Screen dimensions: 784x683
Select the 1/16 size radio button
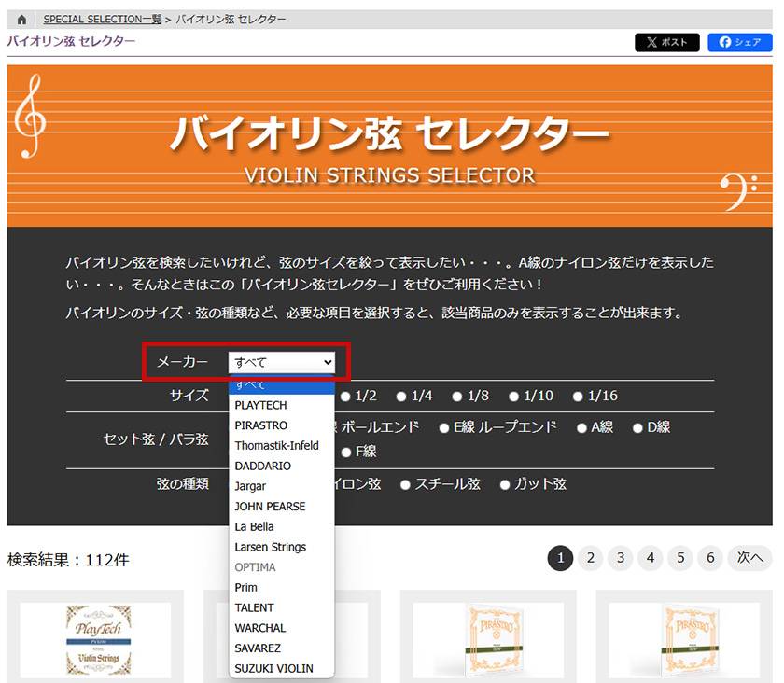[578, 397]
